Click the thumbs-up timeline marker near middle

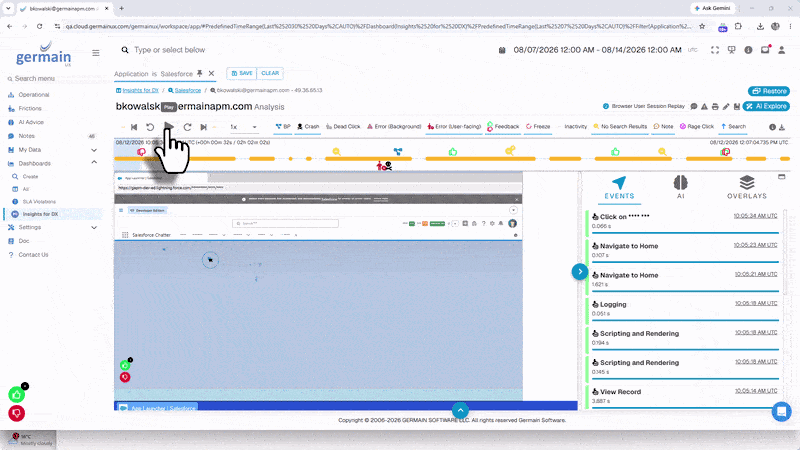coord(453,152)
